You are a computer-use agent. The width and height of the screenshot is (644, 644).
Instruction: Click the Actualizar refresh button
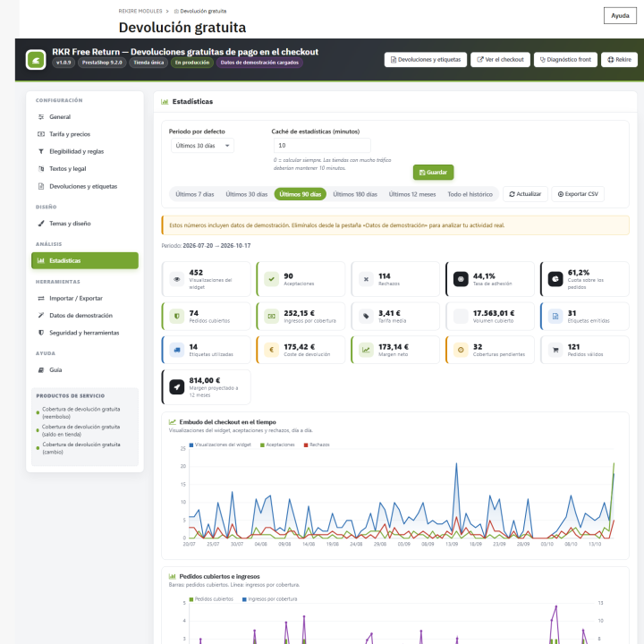pyautogui.click(x=525, y=194)
